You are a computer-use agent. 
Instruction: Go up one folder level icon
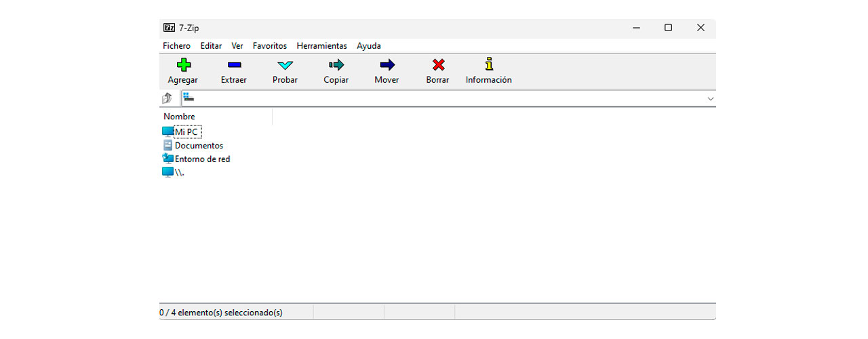(x=167, y=99)
